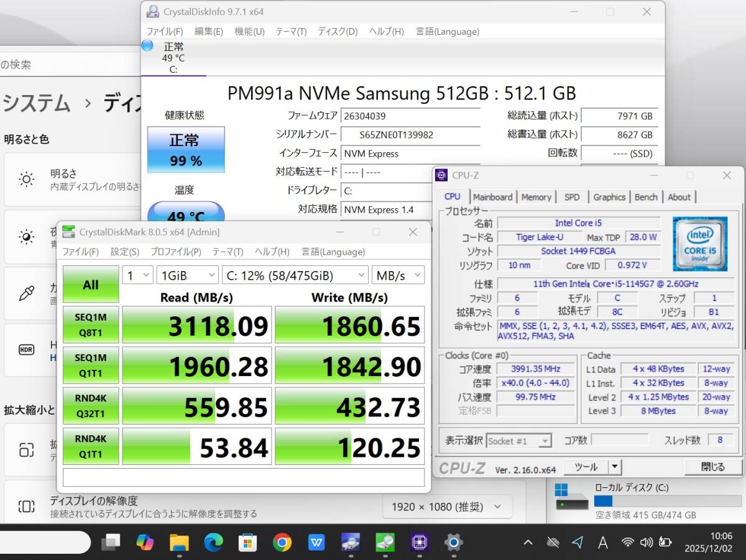Select the C: drive status circle in CrystalDiskInfo

point(147,45)
